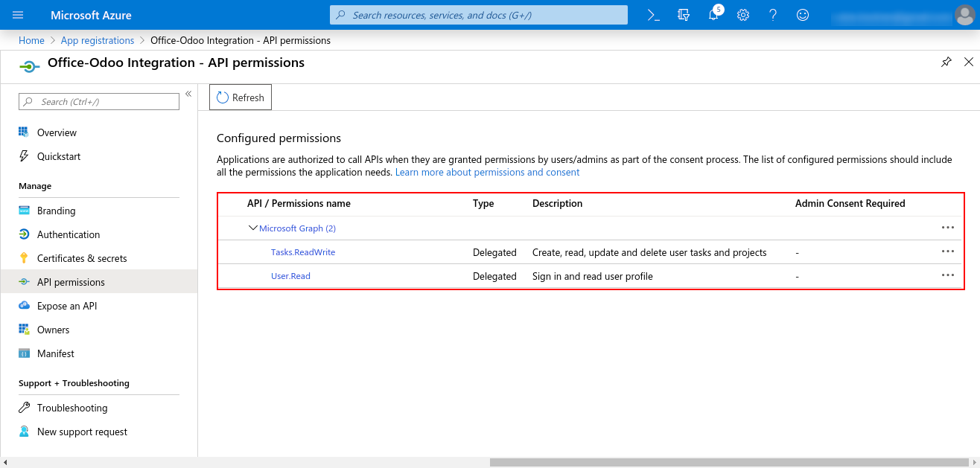The width and height of the screenshot is (980, 468).
Task: Click the Directory and subscription filter icon
Action: click(x=684, y=15)
